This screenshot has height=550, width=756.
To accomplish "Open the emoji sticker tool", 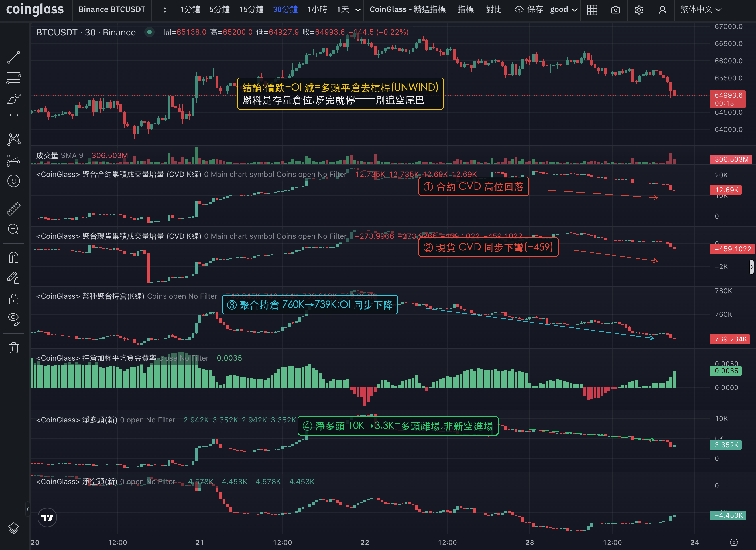I will [14, 181].
